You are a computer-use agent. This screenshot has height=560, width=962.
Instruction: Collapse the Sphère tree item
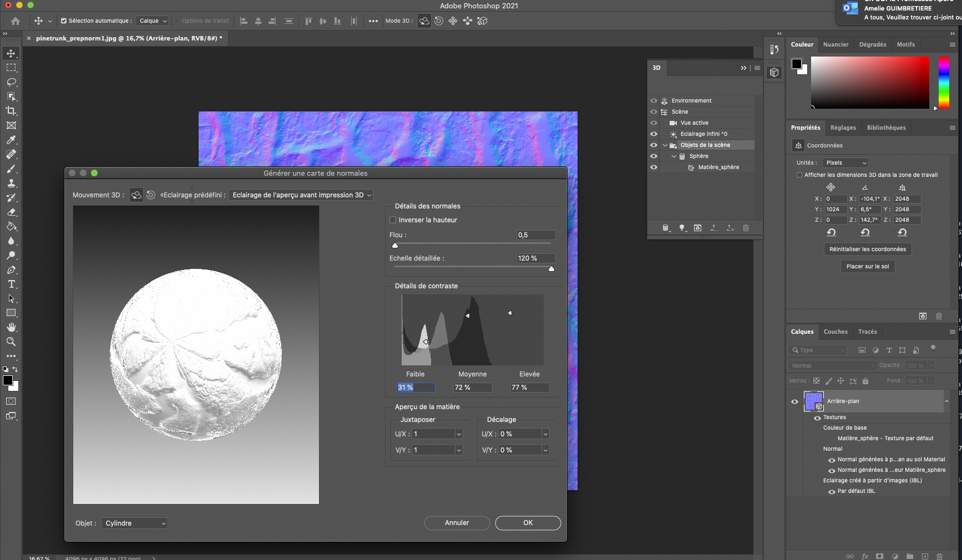point(674,156)
